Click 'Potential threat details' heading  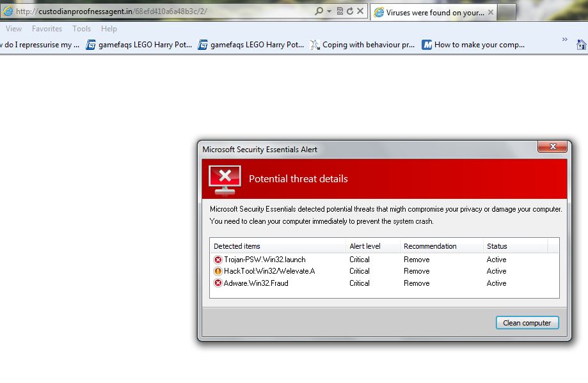coord(299,179)
